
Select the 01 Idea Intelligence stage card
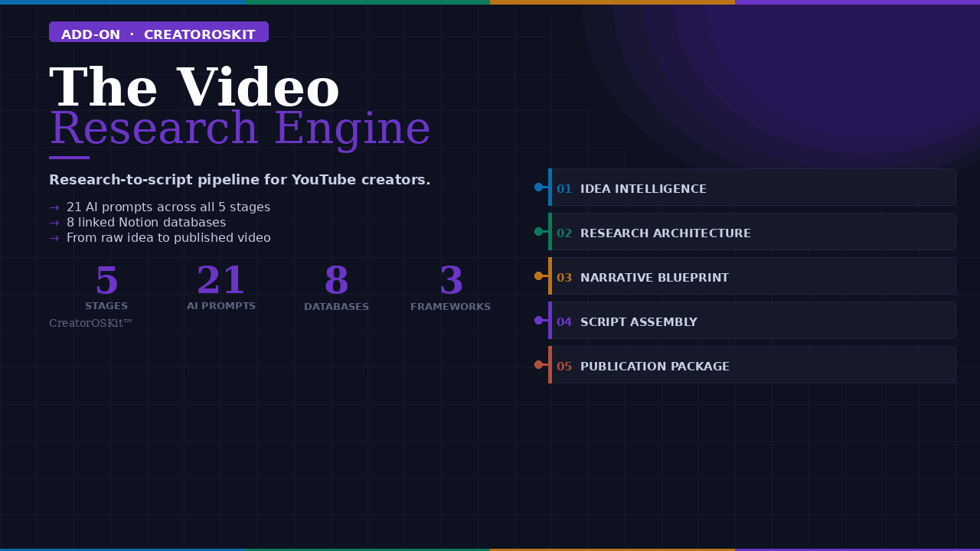click(x=752, y=187)
